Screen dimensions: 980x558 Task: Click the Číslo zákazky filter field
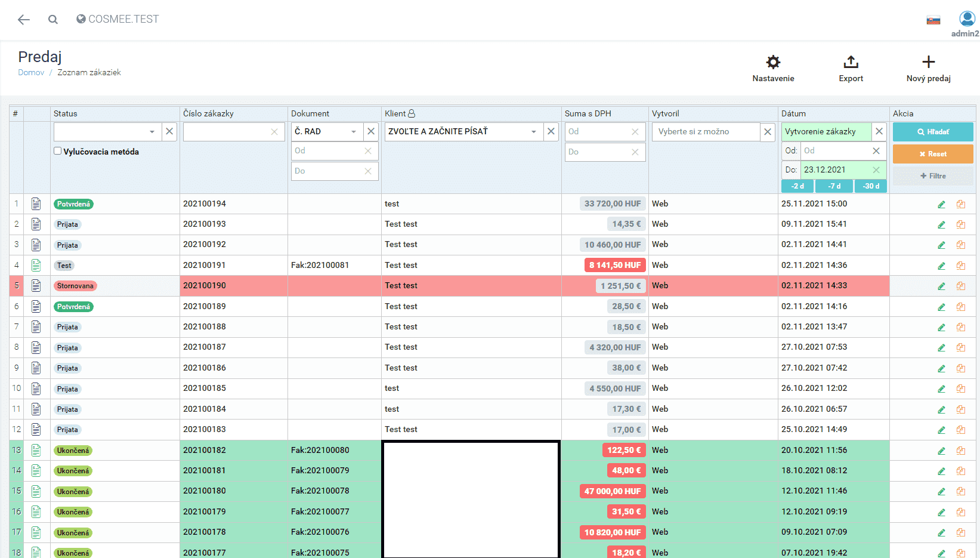pyautogui.click(x=227, y=132)
